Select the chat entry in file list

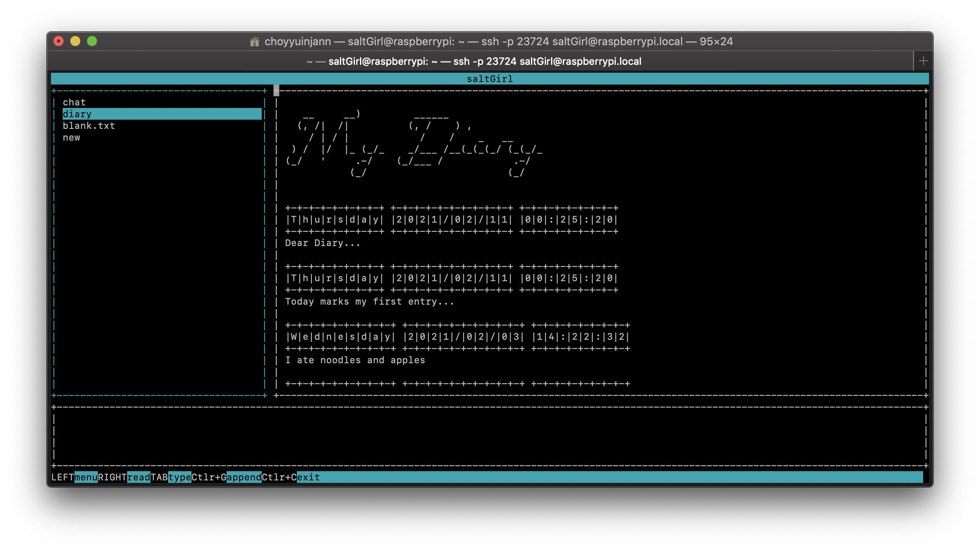coord(74,103)
